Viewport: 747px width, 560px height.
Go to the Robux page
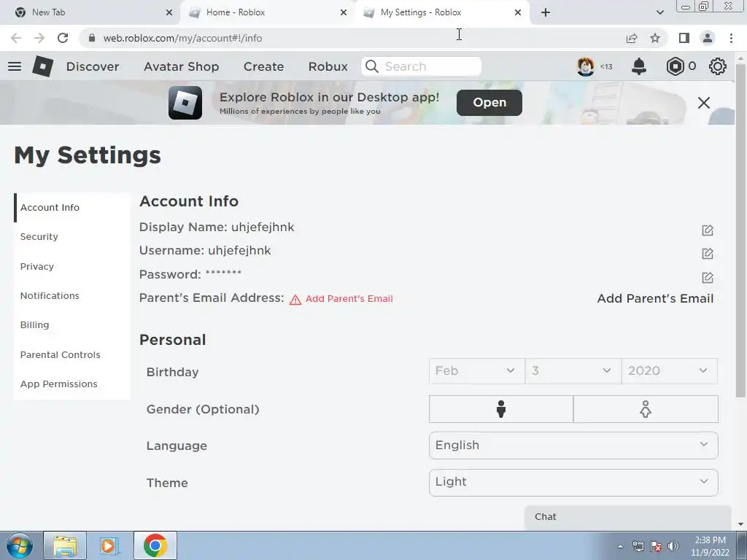coord(328,66)
